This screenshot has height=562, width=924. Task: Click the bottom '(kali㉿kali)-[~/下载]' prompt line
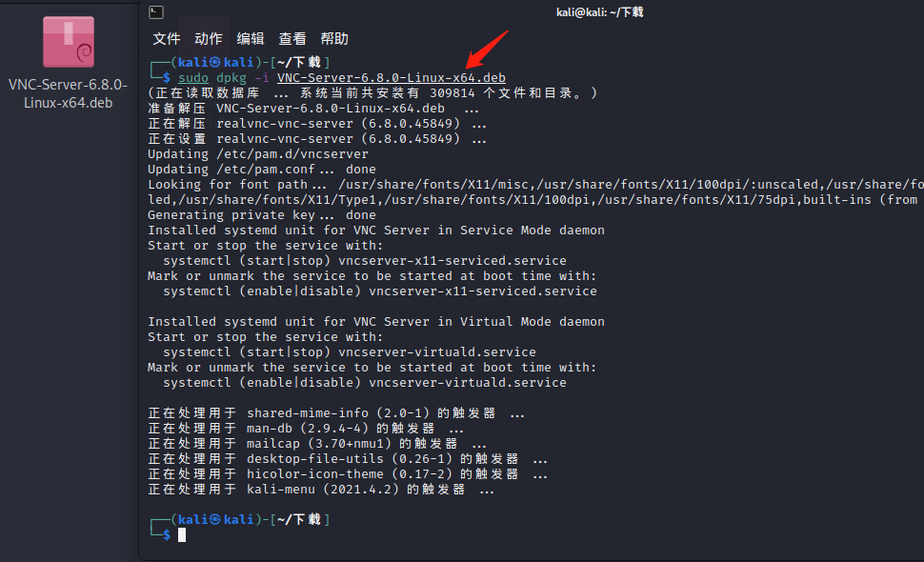point(240,519)
